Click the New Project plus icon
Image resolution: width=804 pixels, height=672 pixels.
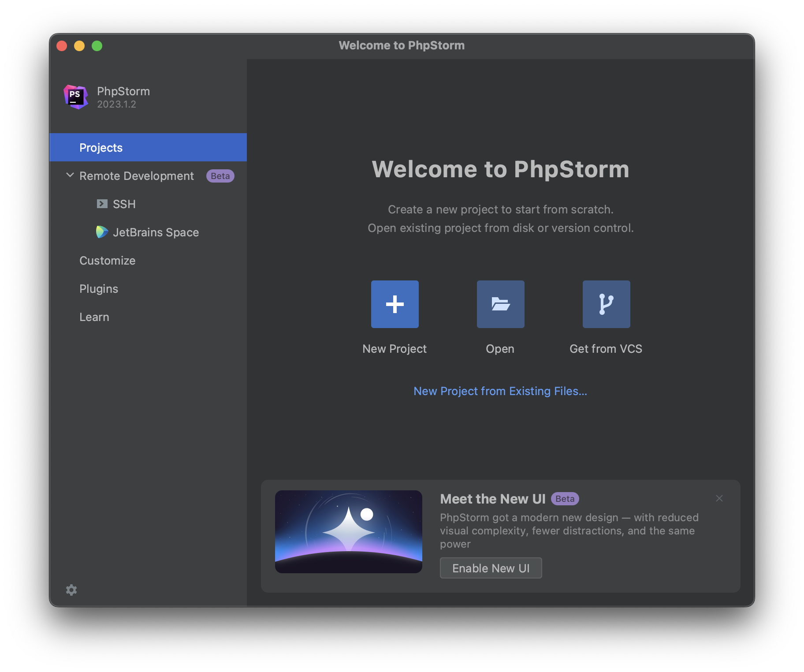pyautogui.click(x=395, y=304)
